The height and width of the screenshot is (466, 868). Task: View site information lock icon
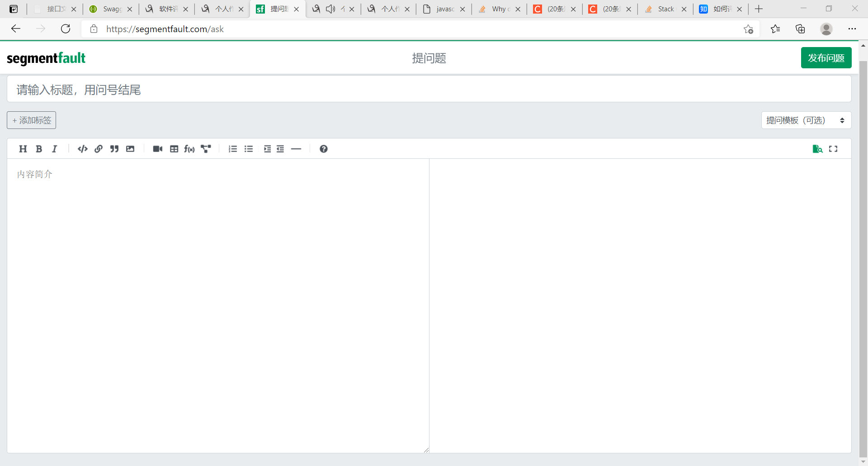(94, 29)
